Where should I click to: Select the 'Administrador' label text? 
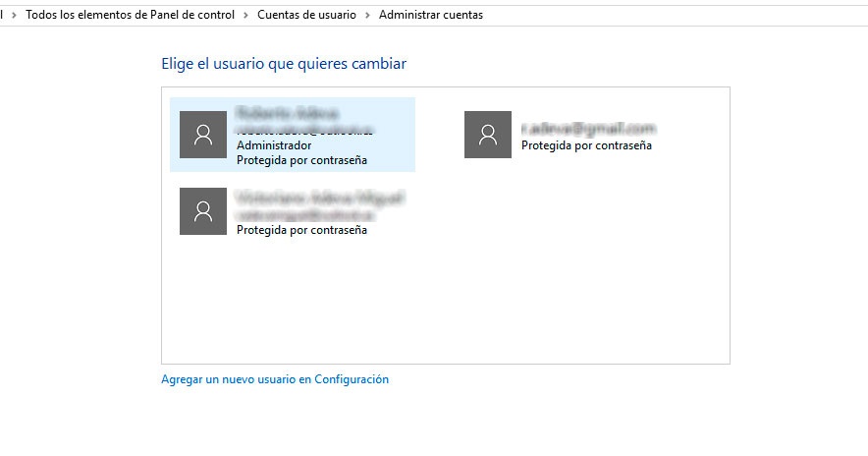click(x=274, y=145)
